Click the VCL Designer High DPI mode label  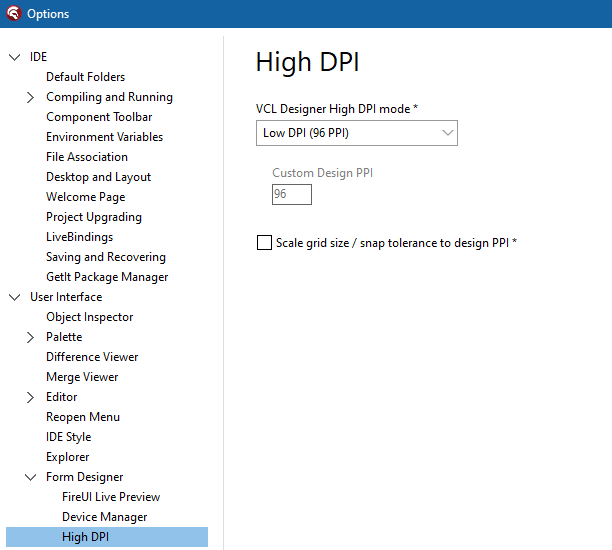pyautogui.click(x=337, y=109)
